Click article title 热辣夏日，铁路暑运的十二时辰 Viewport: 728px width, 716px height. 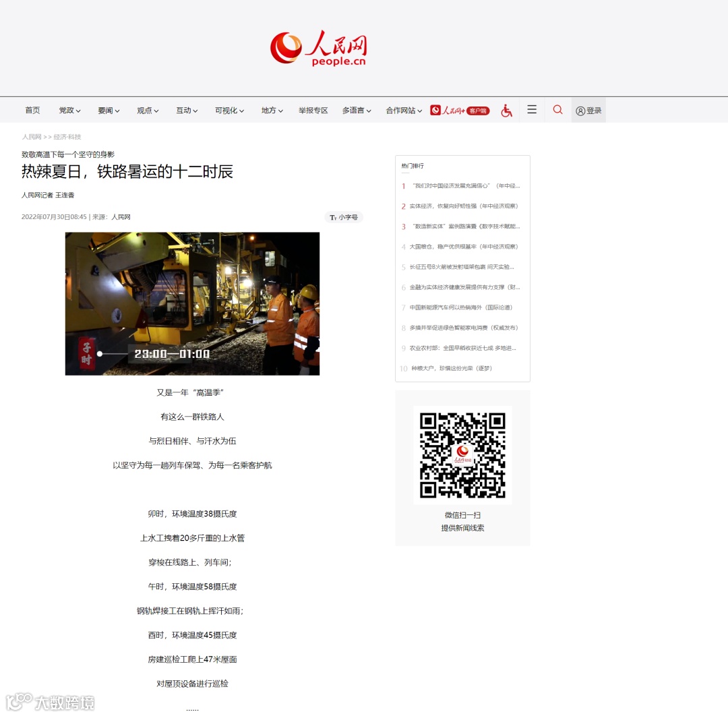127,172
